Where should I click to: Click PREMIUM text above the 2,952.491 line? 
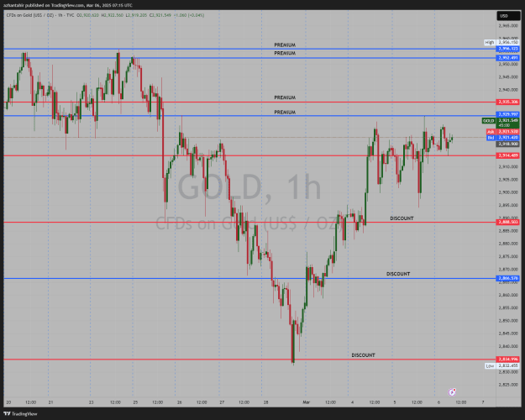click(x=285, y=53)
